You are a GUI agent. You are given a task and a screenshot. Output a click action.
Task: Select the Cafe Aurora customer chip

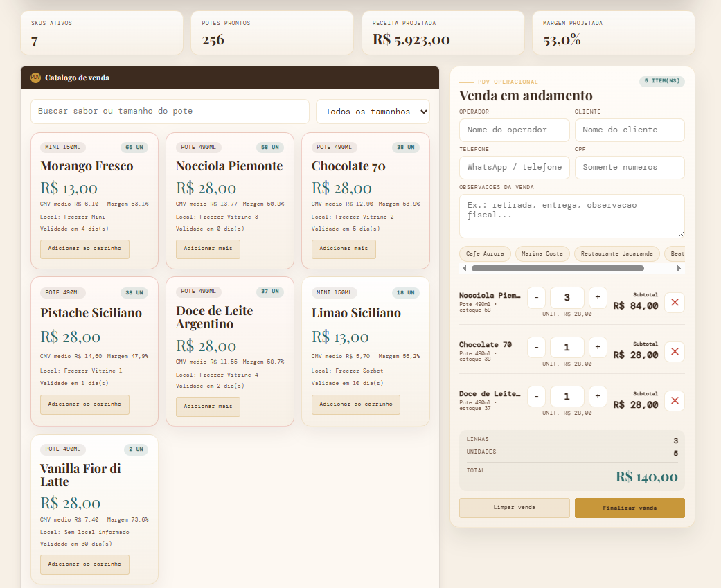485,253
